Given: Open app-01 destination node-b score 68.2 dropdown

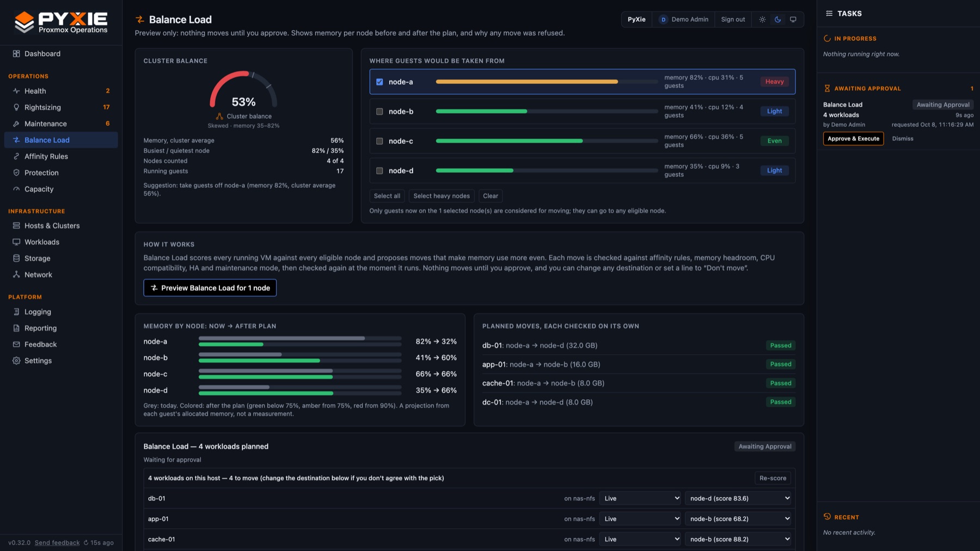Looking at the screenshot, I should tap(738, 519).
